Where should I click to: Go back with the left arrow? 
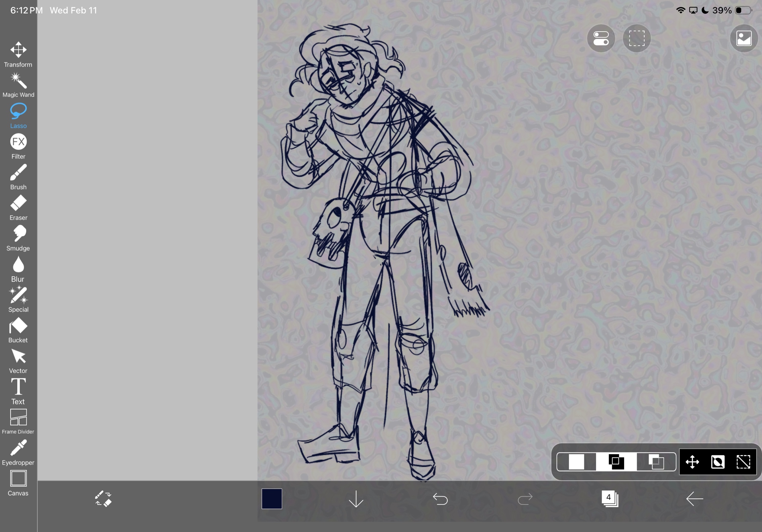694,498
